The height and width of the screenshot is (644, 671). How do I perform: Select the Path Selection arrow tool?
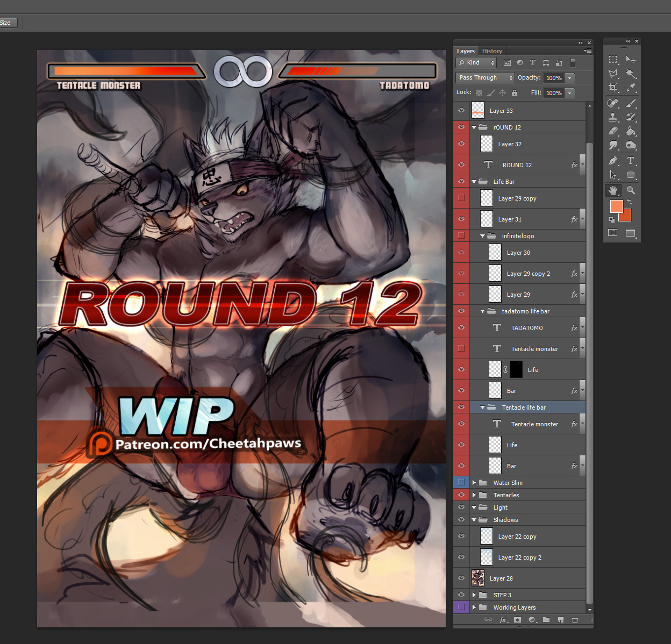613,175
